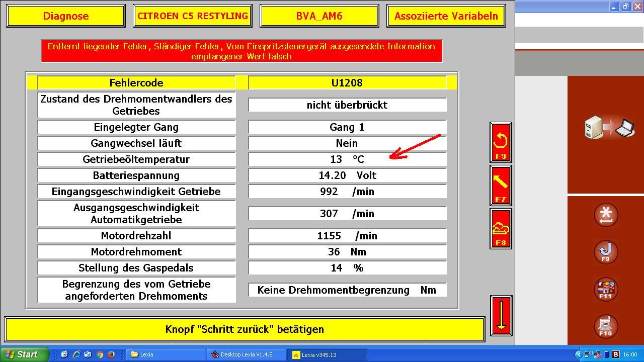This screenshot has height=362, width=644.
Task: Open F11 language flags icon
Action: (x=606, y=290)
